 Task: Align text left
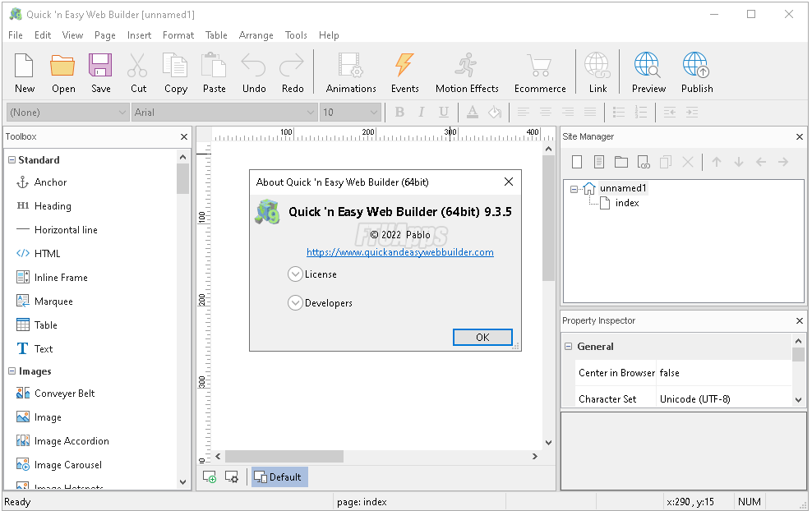(x=524, y=112)
